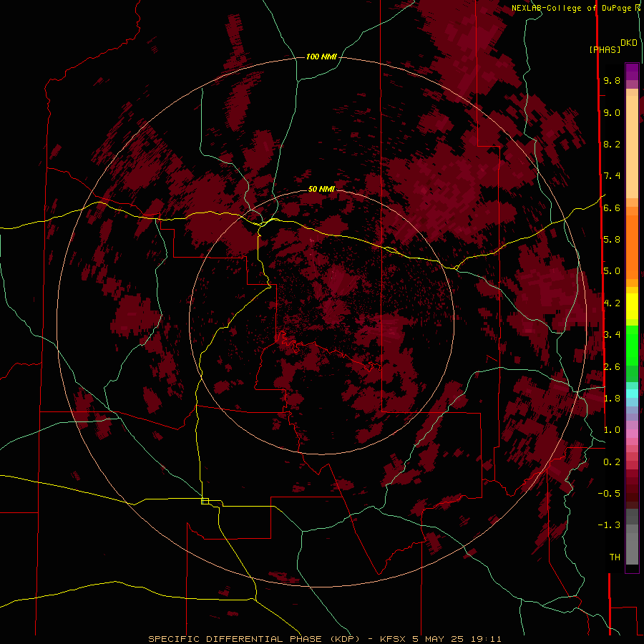Click the 5.8 legend value
The width and height of the screenshot is (644, 644).
[612, 240]
